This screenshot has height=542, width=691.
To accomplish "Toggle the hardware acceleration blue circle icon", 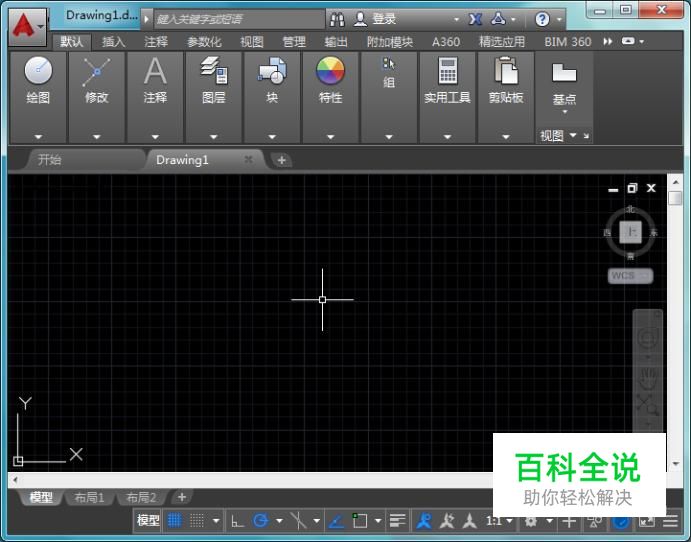I will pyautogui.click(x=621, y=522).
